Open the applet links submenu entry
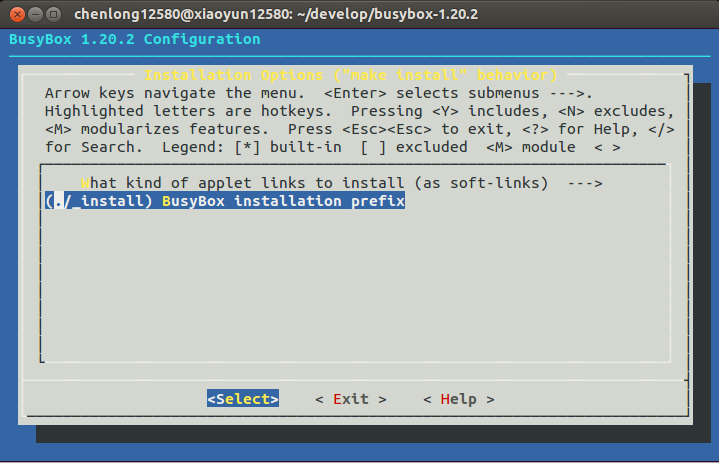The height and width of the screenshot is (463, 719). coord(342,183)
